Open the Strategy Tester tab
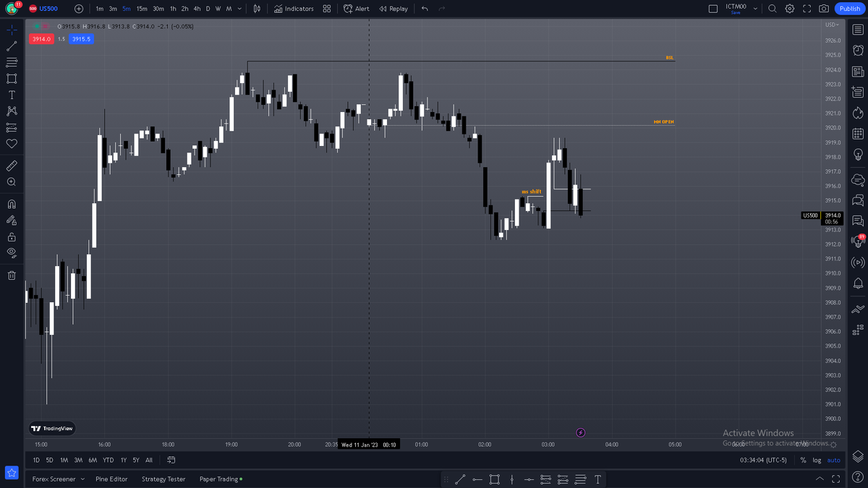 163,479
